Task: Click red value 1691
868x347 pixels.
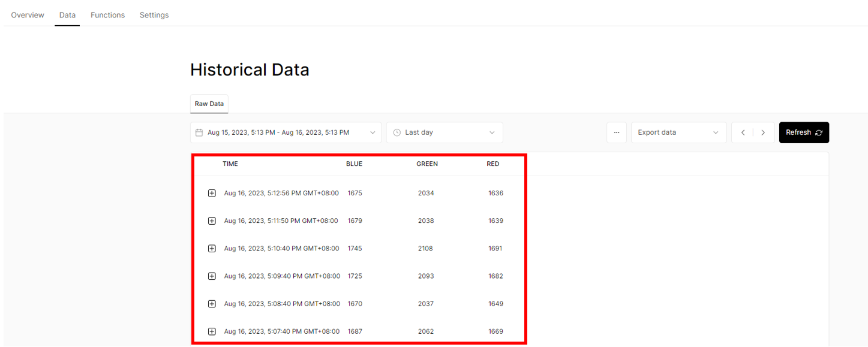Action: pos(495,248)
